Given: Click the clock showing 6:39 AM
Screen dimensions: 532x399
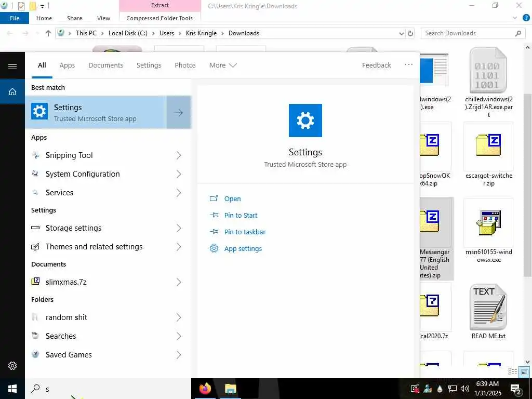Looking at the screenshot, I should tap(487, 384).
